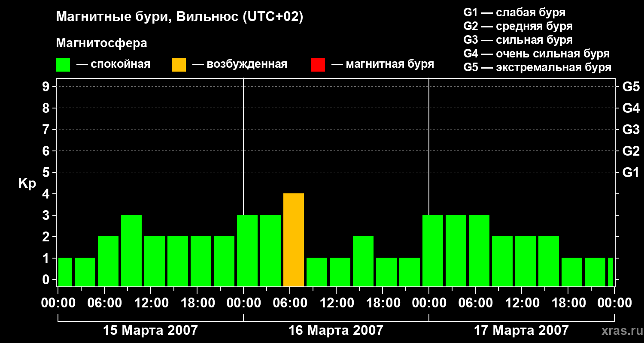Viewport: 644px width, 343px height.
Task: Click the Kp axis value 2
Action: [x=47, y=237]
